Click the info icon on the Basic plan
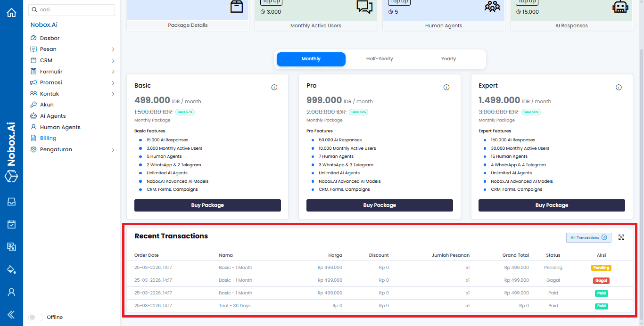Image resolution: width=644 pixels, height=326 pixels. [274, 87]
